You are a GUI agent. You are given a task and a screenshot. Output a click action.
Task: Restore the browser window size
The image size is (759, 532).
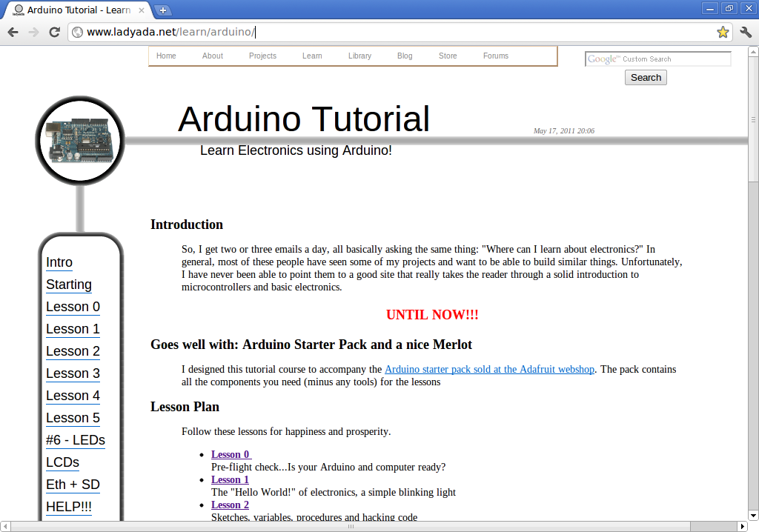pos(729,9)
